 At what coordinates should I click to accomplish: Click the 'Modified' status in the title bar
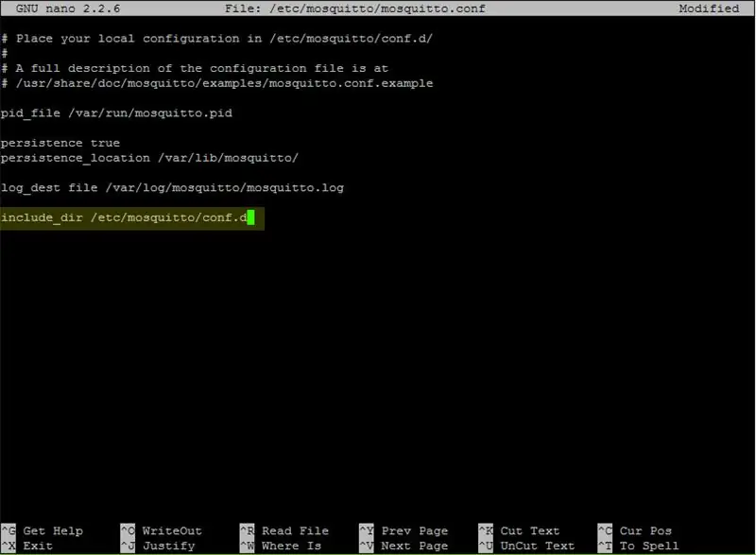click(709, 9)
